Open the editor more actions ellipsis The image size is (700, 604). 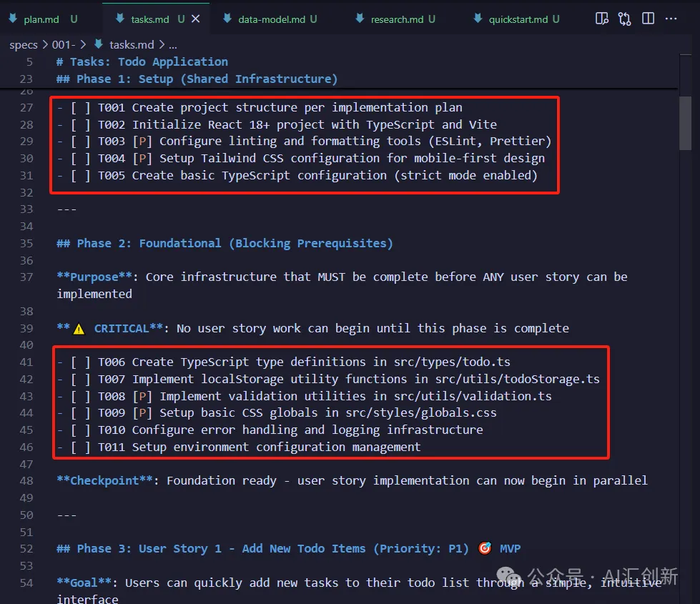tap(671, 19)
